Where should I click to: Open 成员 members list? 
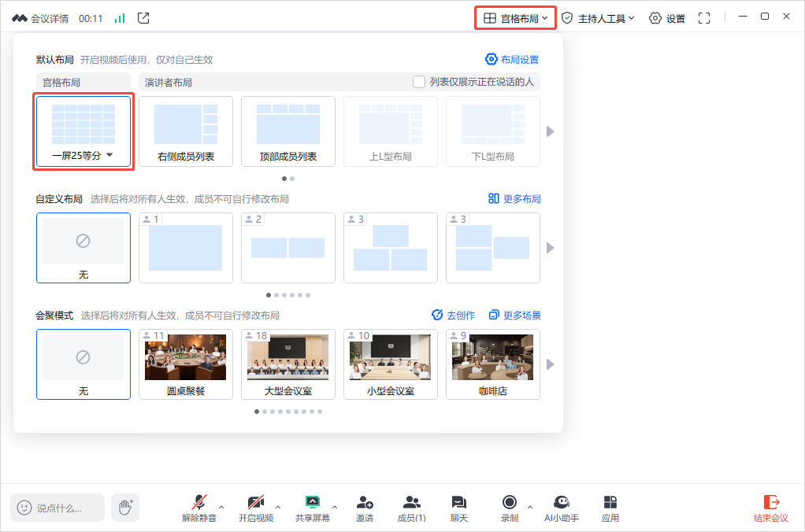(411, 508)
